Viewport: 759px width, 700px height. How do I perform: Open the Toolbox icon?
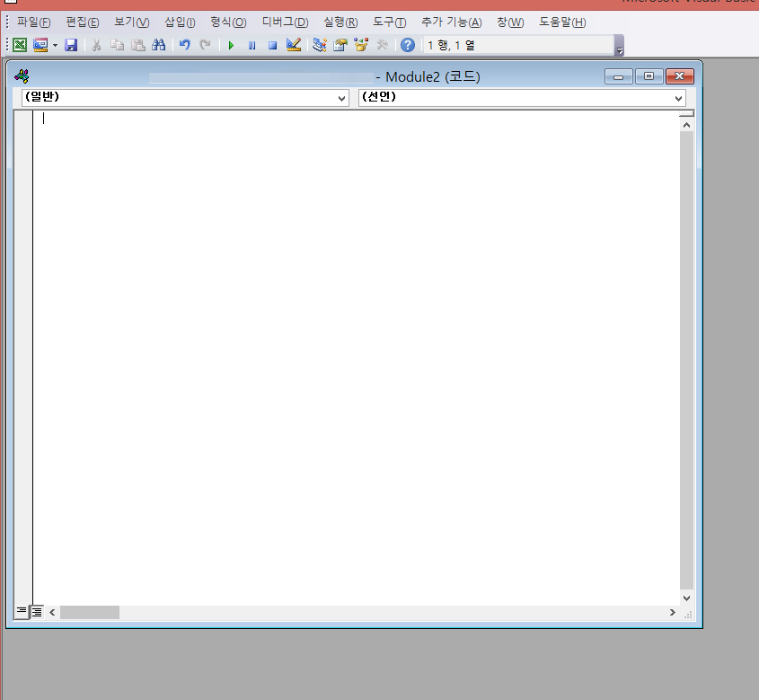(383, 45)
